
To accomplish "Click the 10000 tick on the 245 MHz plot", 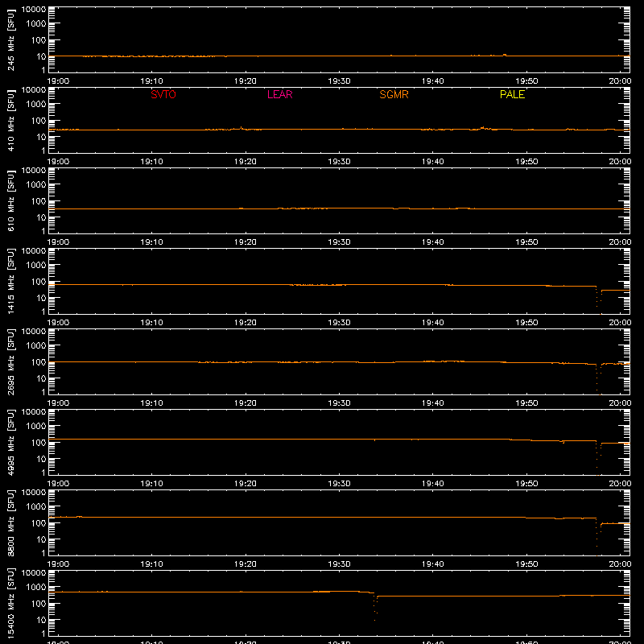I will point(34,10).
